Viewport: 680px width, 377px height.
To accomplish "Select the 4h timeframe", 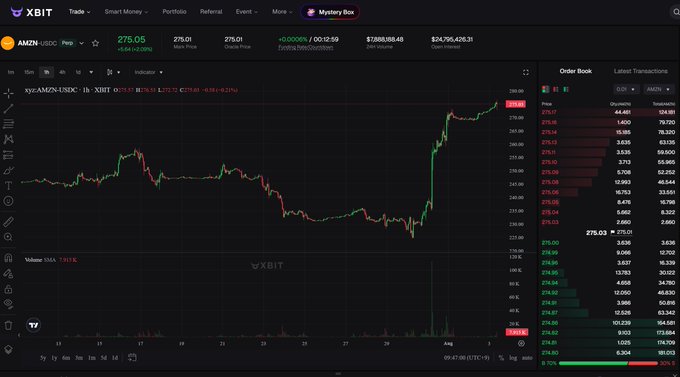I will (62, 72).
